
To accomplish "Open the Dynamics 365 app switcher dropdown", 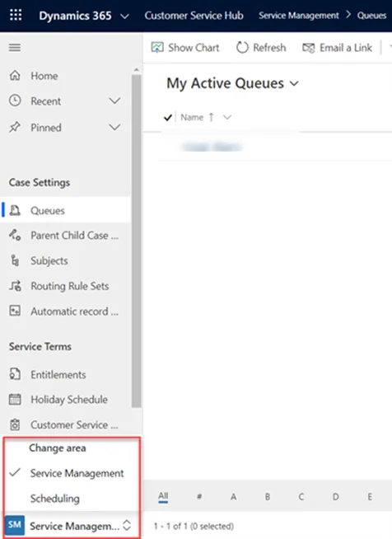I will pyautogui.click(x=125, y=16).
